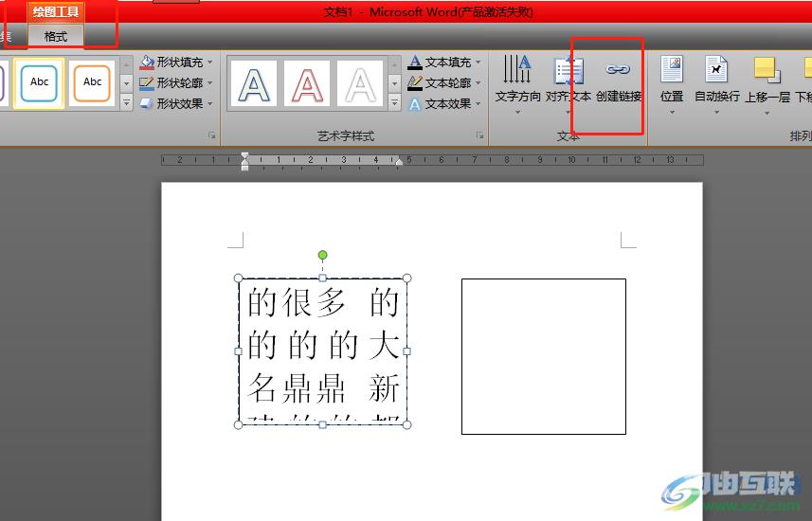Viewport: 812px width, 521px height.
Task: Select the 绘图工具 contextual tab header
Action: coord(55,11)
